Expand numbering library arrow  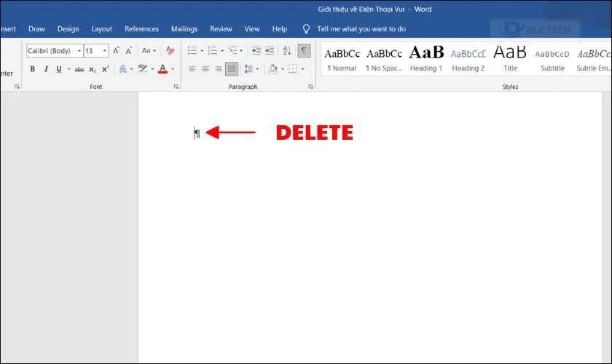tap(222, 51)
